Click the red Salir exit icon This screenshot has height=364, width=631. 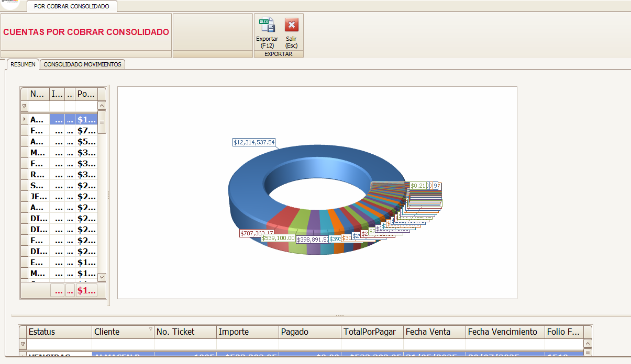pos(291,25)
